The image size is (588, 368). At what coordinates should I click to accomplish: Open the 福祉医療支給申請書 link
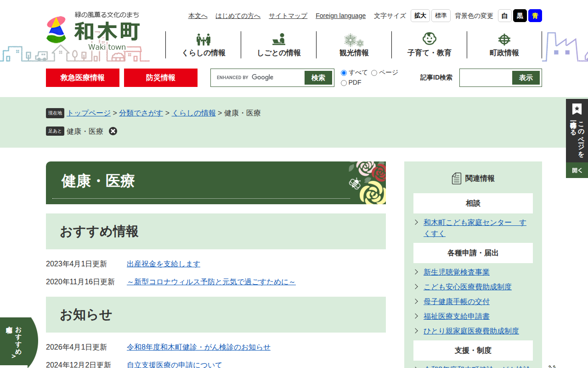click(457, 316)
